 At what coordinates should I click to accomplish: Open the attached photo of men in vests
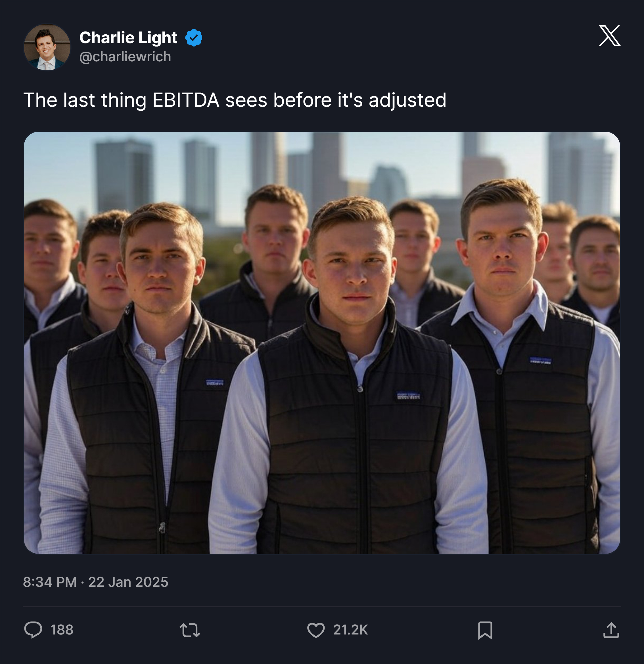tap(322, 342)
